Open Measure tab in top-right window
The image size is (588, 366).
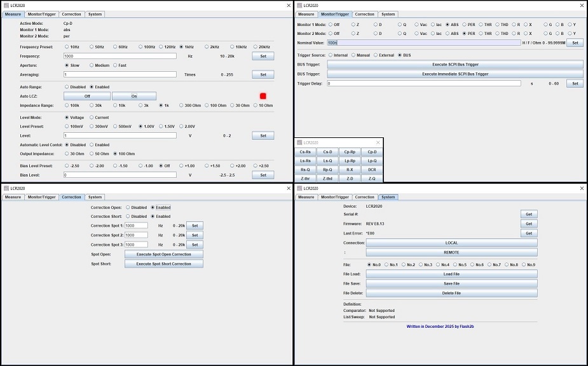[x=306, y=14]
